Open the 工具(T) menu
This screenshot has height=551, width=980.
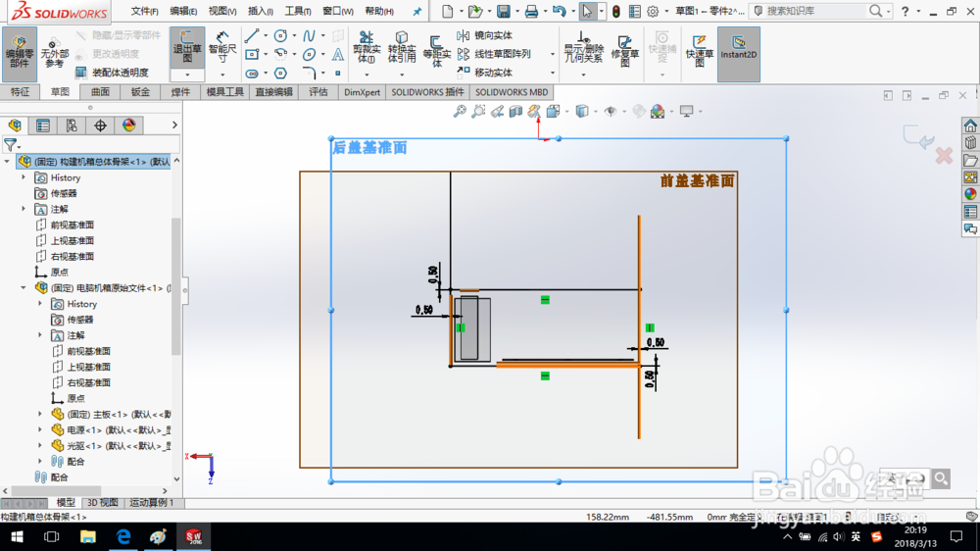tap(298, 11)
